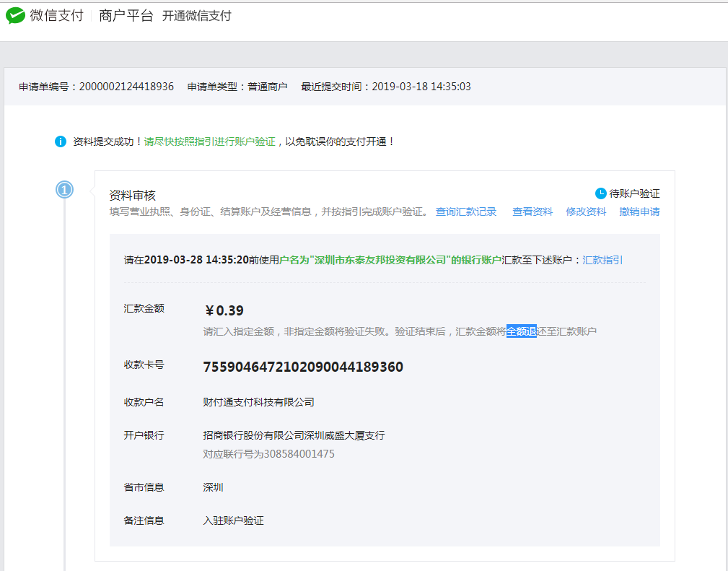Click the step 1 circle marker
This screenshot has width=728, height=571.
64,190
